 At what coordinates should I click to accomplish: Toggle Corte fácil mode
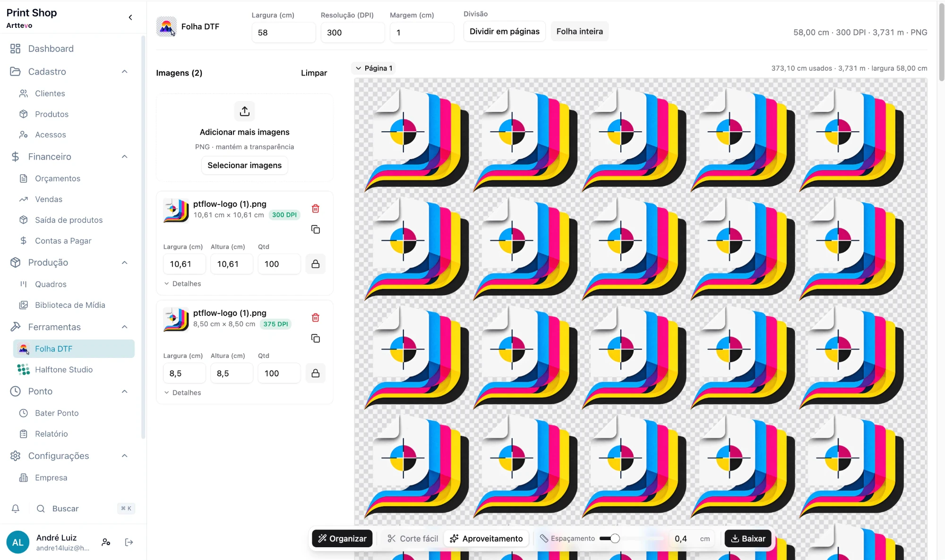412,539
